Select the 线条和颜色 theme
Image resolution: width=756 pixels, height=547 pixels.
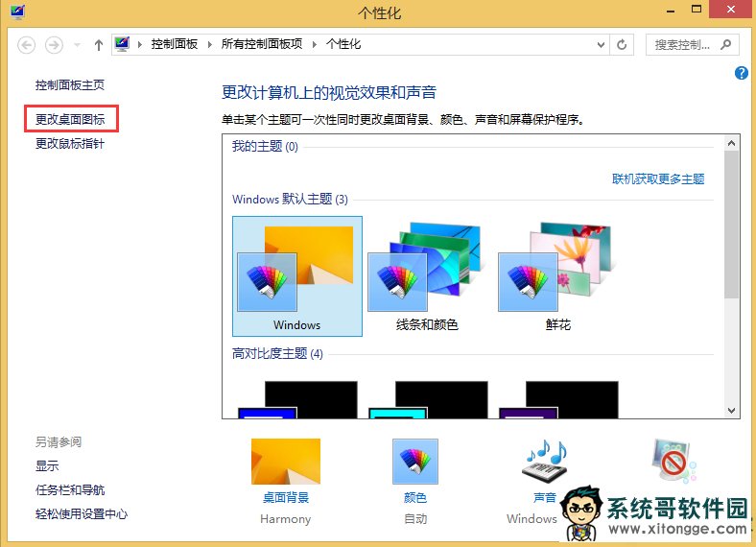coord(427,276)
